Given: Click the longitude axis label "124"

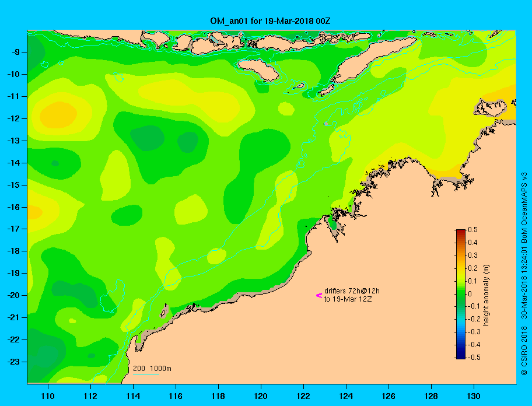Looking at the screenshot, I should click(346, 396).
